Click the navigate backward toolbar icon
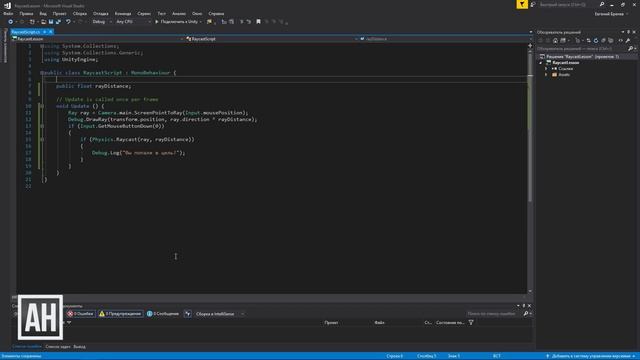This screenshot has height=360, width=640. pos(10,22)
